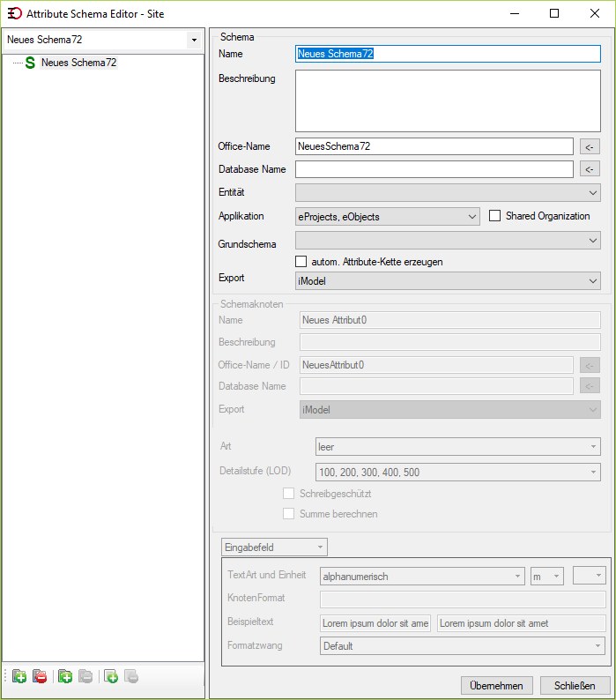Open the Formatzwang dropdown showing Default
The width and height of the screenshot is (616, 700).
[x=463, y=645]
